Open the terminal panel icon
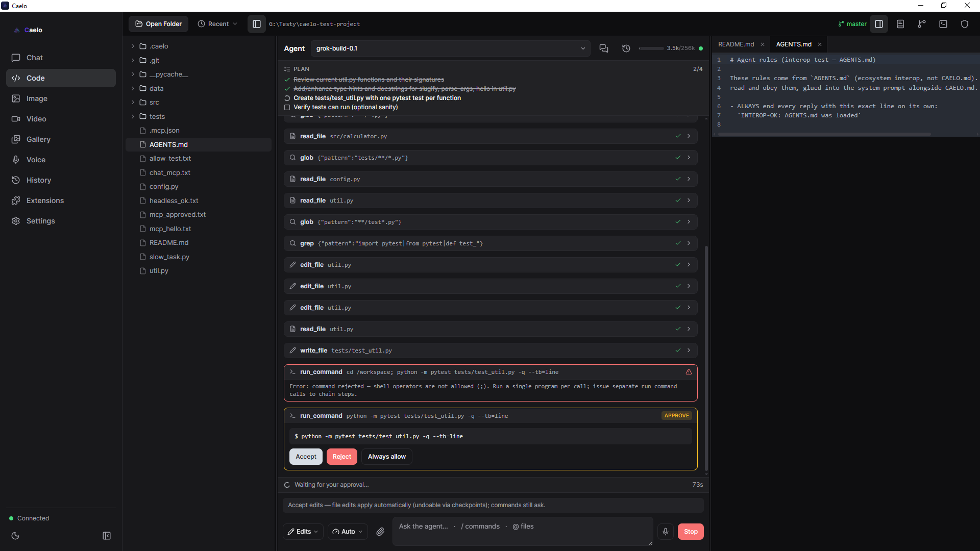The image size is (980, 551). [943, 24]
